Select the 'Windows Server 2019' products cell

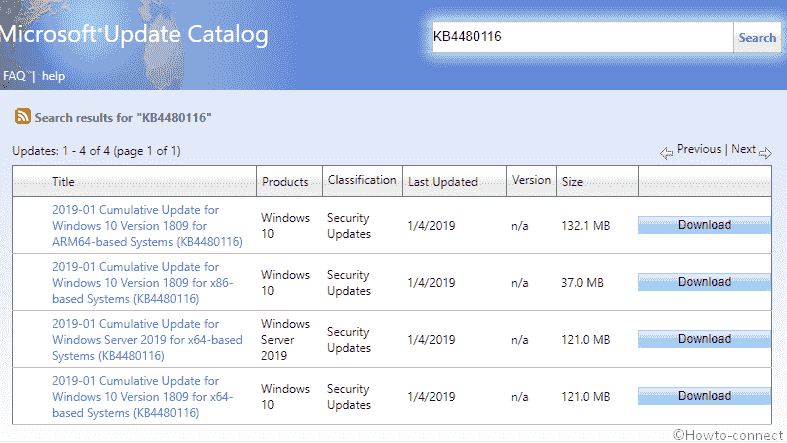pyautogui.click(x=285, y=340)
